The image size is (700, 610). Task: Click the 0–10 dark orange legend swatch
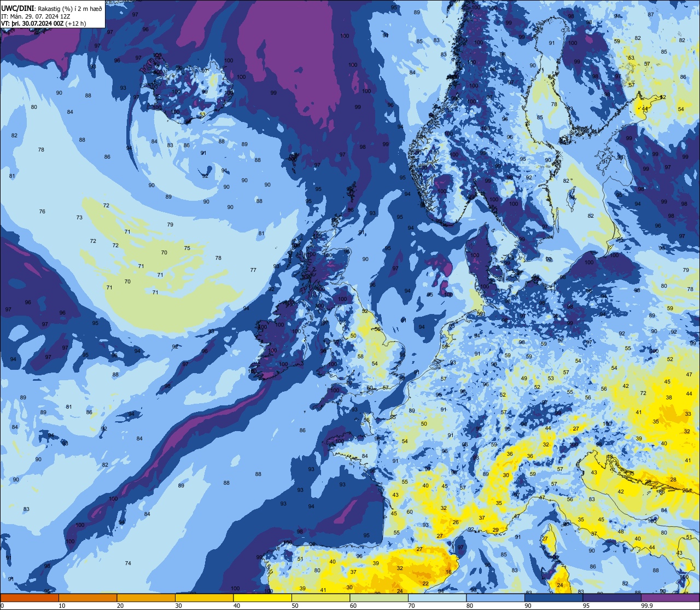(x=30, y=597)
